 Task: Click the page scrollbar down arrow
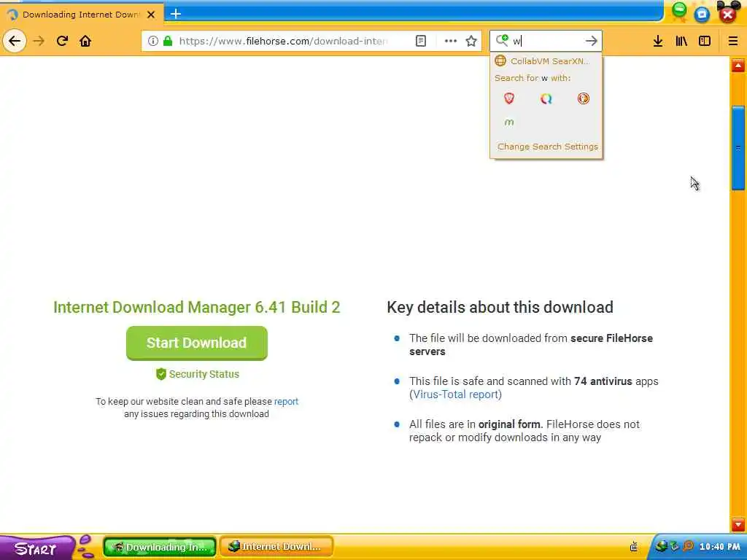(x=738, y=524)
